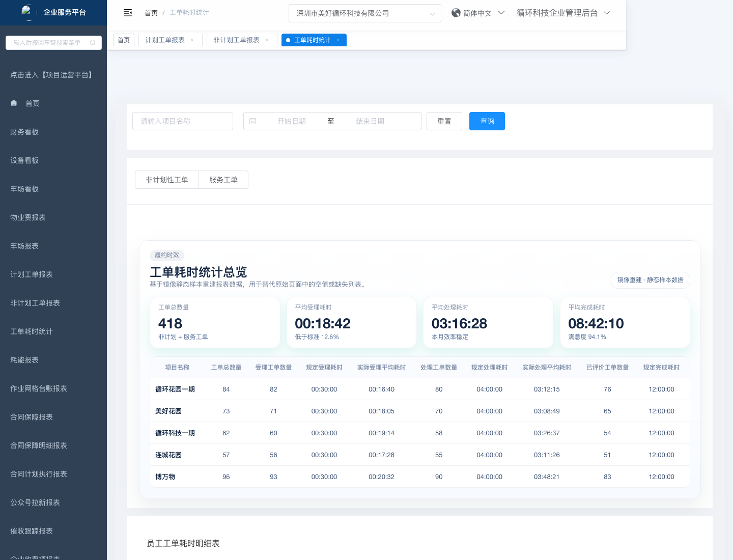
Task: Switch to the 首页 tab in tab bar
Action: (124, 40)
